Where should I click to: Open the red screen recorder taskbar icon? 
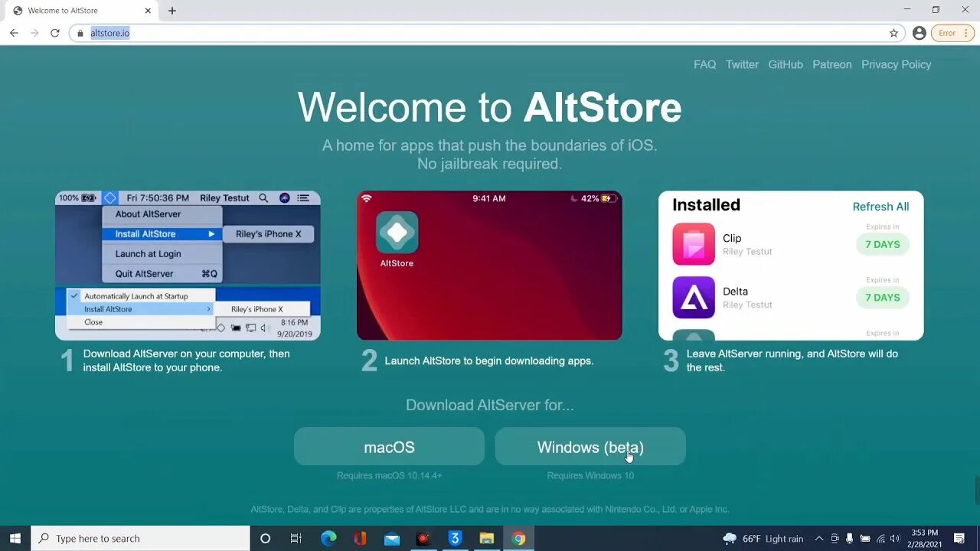click(423, 539)
